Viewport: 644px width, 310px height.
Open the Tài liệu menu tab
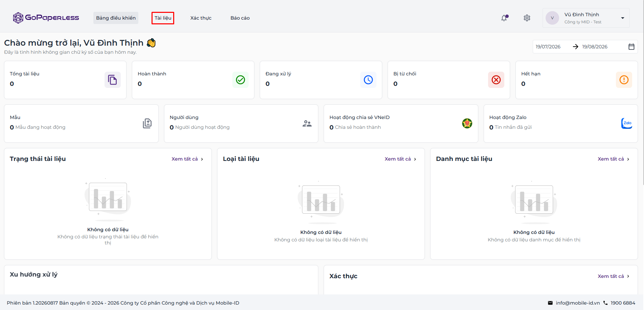tap(163, 18)
